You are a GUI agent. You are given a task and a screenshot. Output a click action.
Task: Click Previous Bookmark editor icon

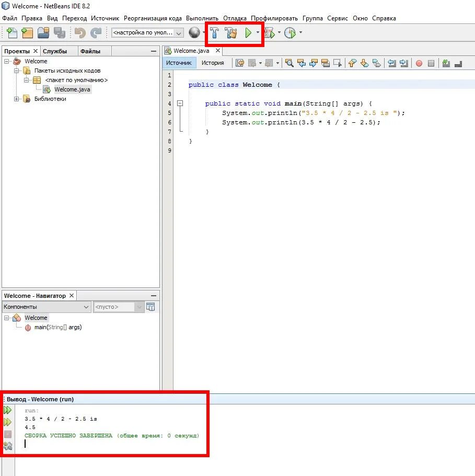[352, 63]
